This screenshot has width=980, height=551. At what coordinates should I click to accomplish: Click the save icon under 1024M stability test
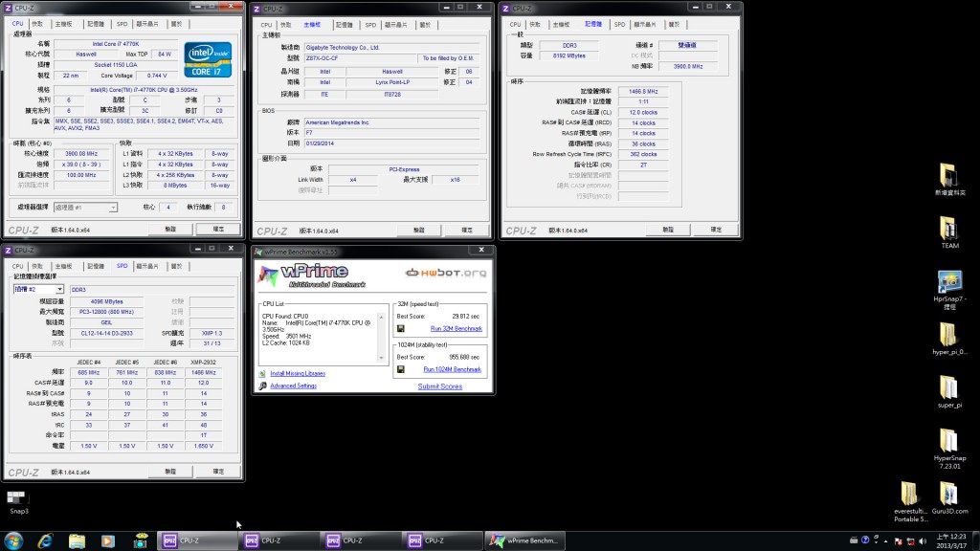[x=401, y=369]
